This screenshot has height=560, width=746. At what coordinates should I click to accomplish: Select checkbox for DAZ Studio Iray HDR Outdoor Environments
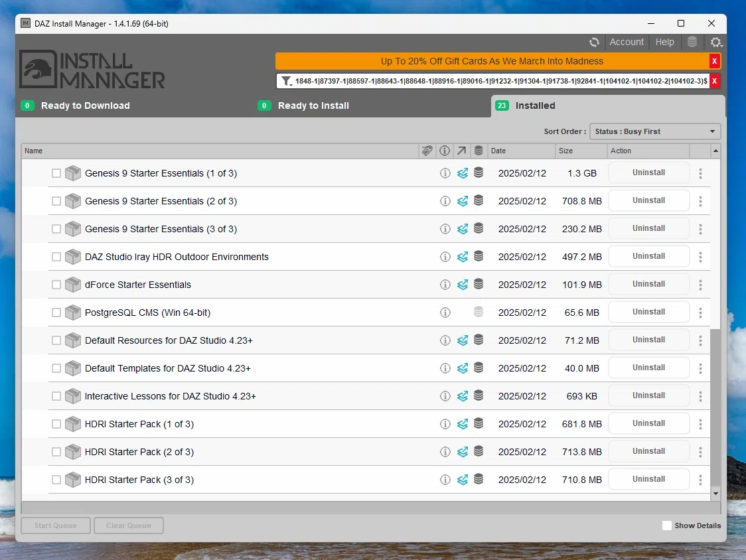click(56, 257)
